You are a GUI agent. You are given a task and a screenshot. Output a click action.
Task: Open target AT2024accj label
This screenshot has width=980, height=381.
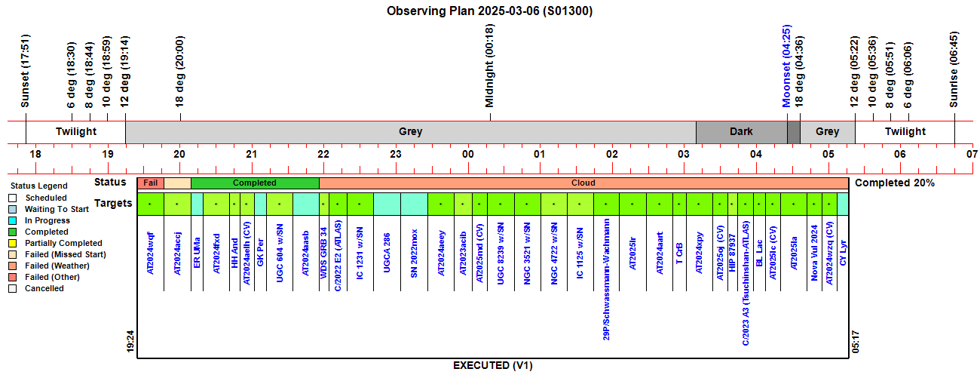point(178,252)
